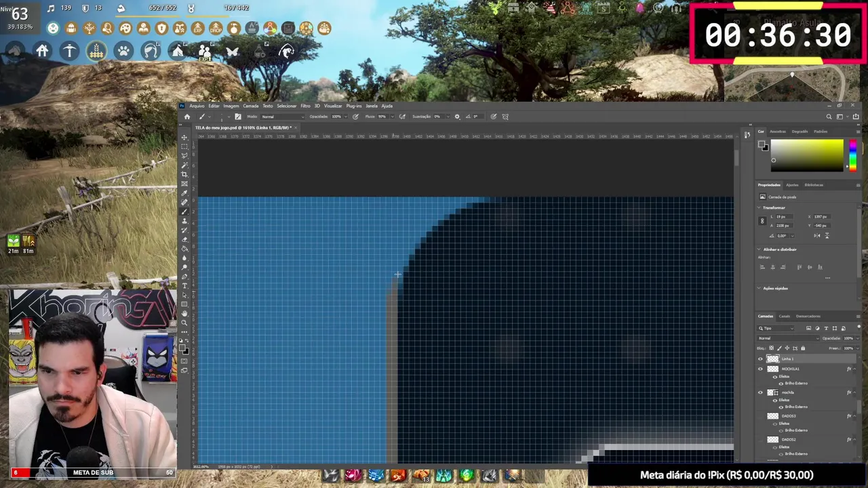Pick a color in the color field

pos(807,155)
